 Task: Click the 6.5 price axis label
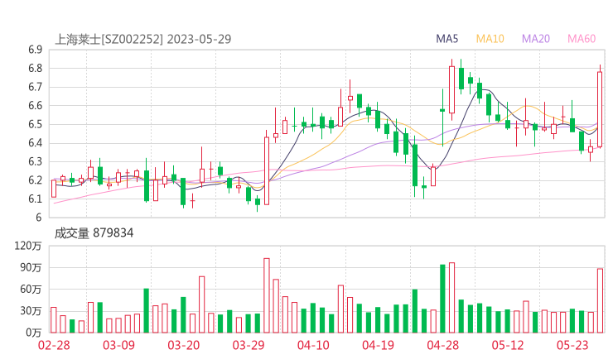[35, 124]
